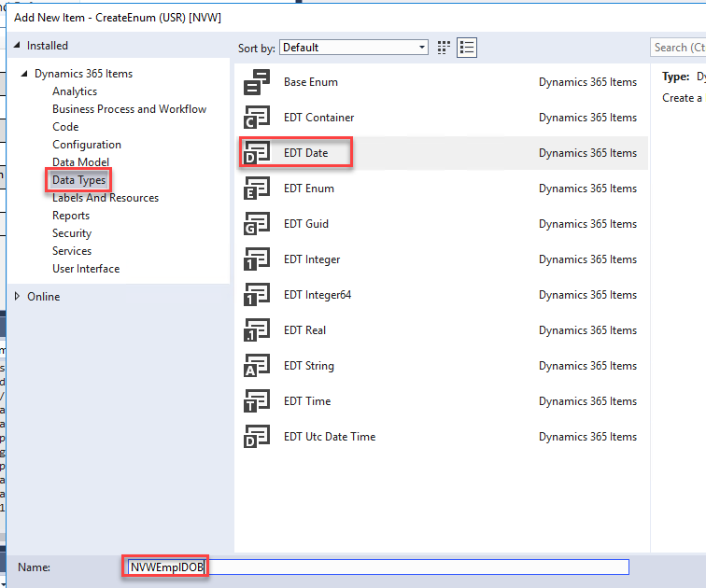The height and width of the screenshot is (588, 706).
Task: Open the Sort by Default dropdown
Action: 354,48
